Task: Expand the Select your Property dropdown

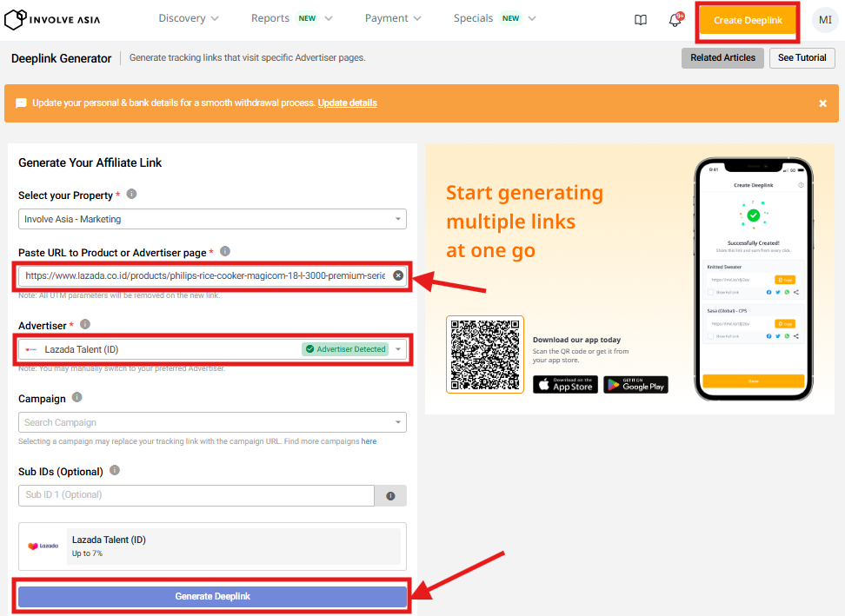Action: pyautogui.click(x=212, y=219)
